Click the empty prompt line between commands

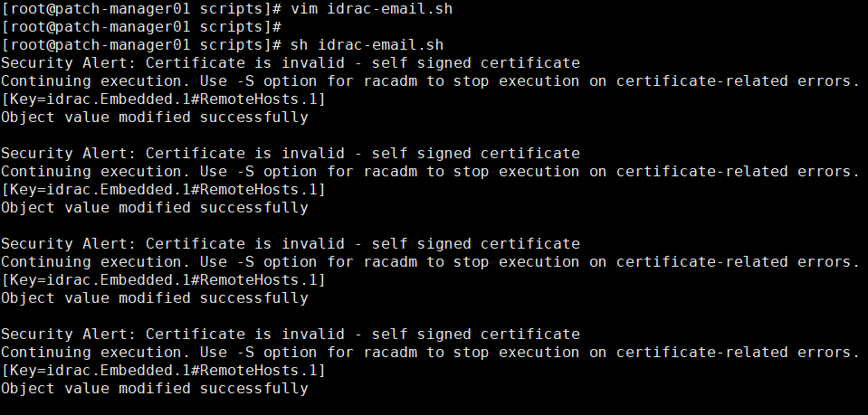pos(142,27)
